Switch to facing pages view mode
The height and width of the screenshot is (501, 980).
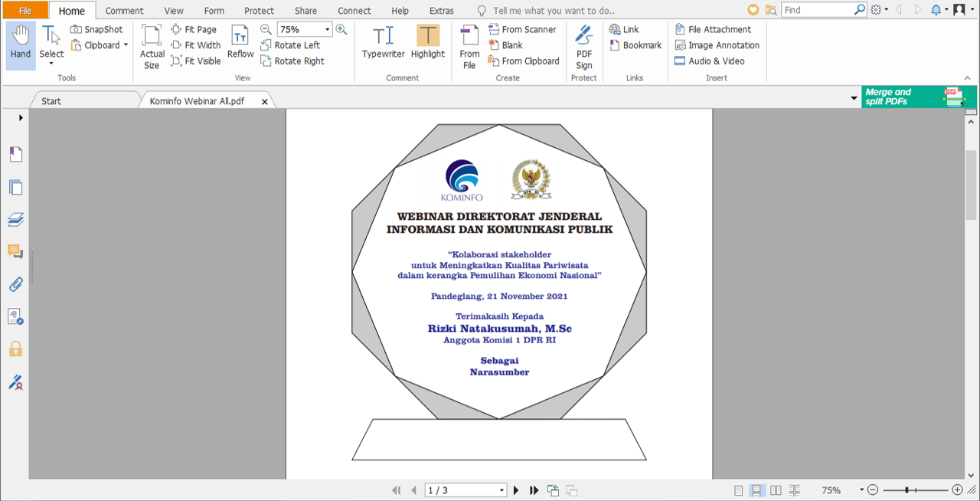(x=776, y=490)
